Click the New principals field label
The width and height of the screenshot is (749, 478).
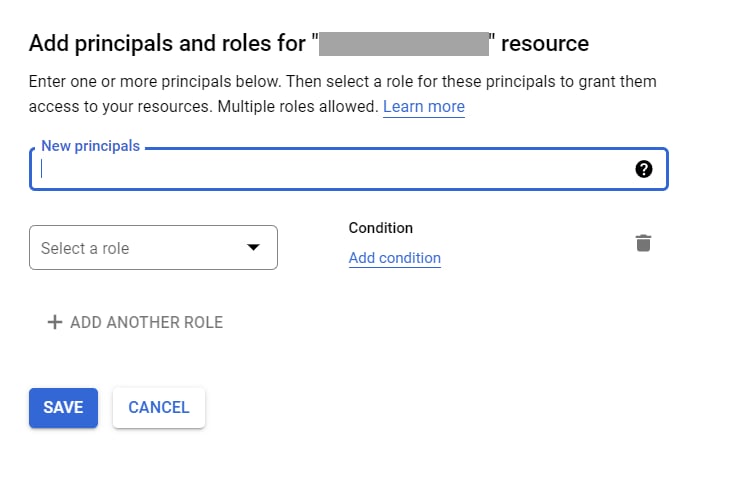[90, 146]
